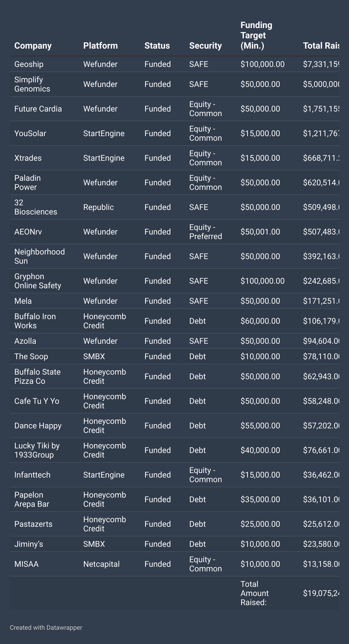Click The Soop SMBX platform cell
The height and width of the screenshot is (644, 349).
tap(94, 356)
